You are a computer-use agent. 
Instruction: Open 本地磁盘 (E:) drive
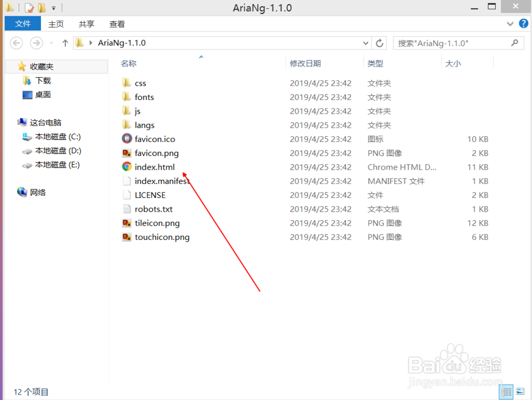(x=57, y=164)
